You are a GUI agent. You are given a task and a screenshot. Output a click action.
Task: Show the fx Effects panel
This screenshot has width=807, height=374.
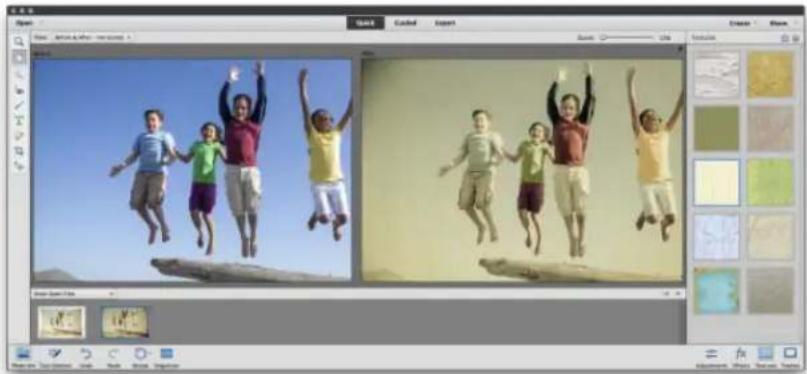click(x=741, y=358)
